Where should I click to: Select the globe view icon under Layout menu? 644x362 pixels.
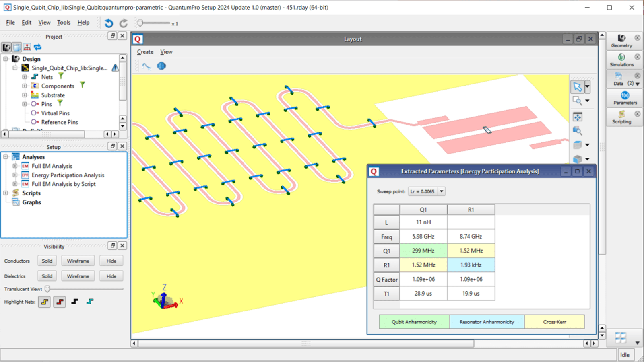point(161,66)
